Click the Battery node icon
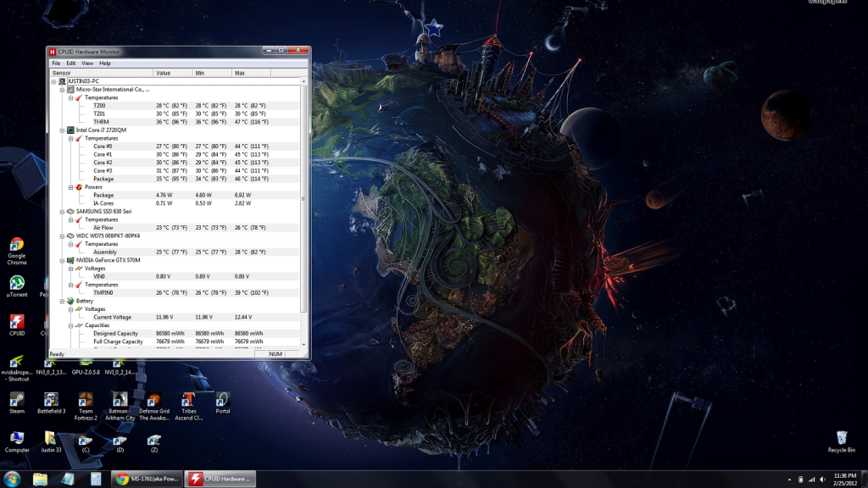 tap(70, 301)
